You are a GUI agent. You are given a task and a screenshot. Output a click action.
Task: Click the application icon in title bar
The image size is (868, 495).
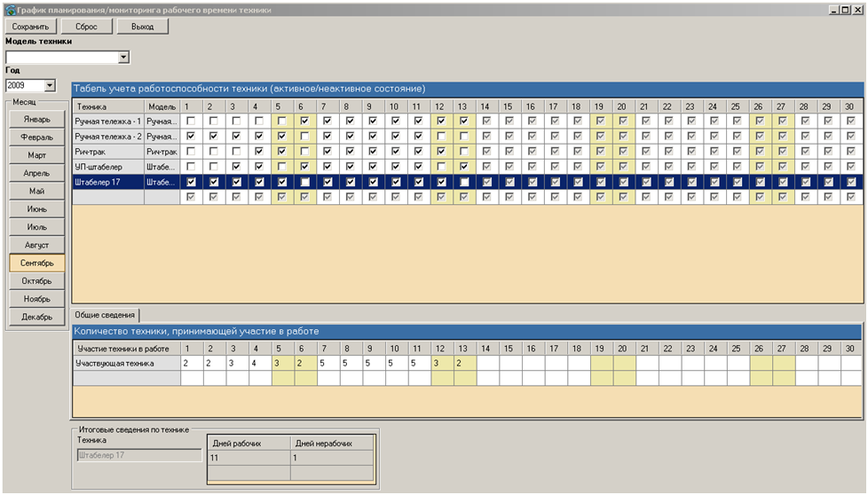click(x=10, y=9)
